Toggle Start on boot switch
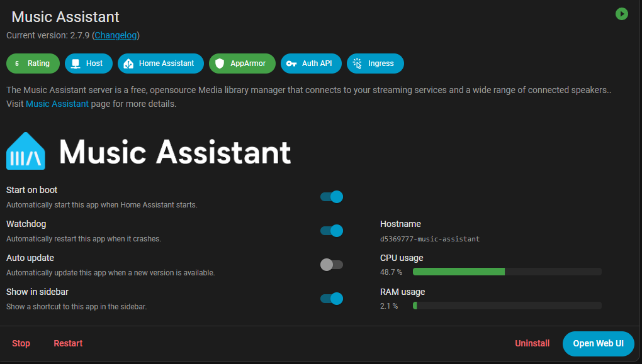 pyautogui.click(x=332, y=197)
